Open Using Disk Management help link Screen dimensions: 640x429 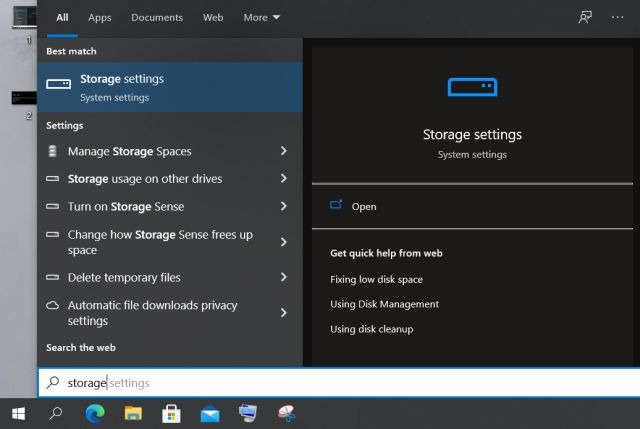click(384, 304)
